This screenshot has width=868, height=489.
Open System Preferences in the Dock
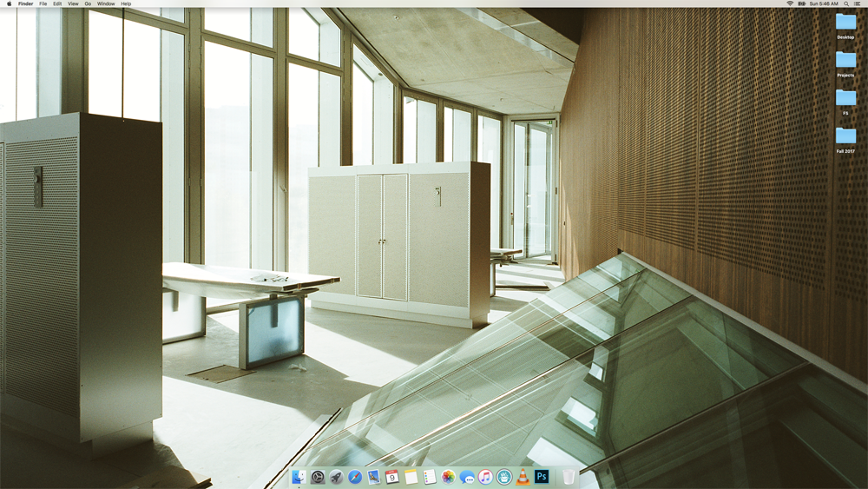coord(318,477)
